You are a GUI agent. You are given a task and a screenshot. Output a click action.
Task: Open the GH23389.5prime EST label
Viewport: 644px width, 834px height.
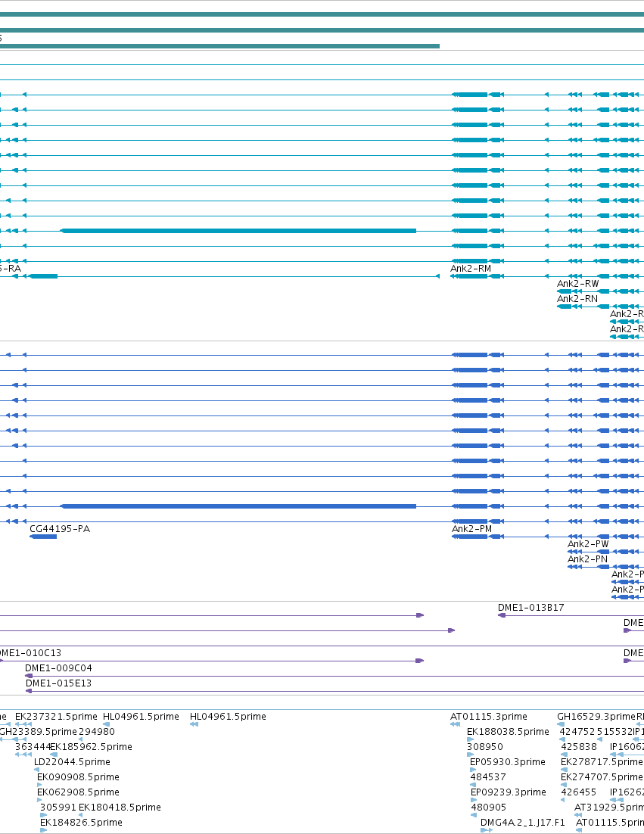38,731
